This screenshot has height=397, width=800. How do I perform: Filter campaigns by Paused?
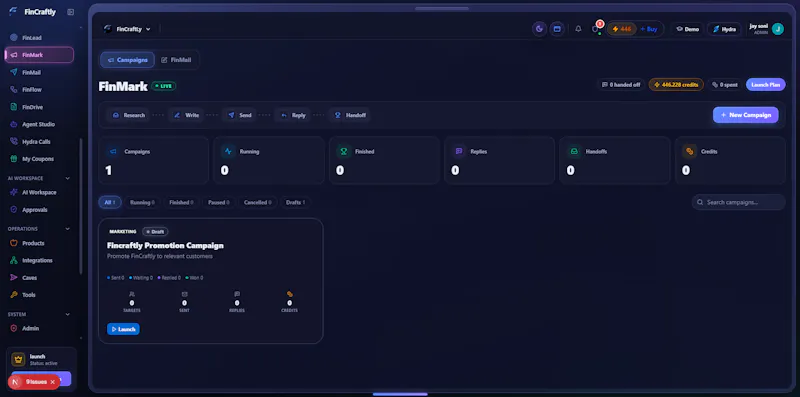coord(218,202)
